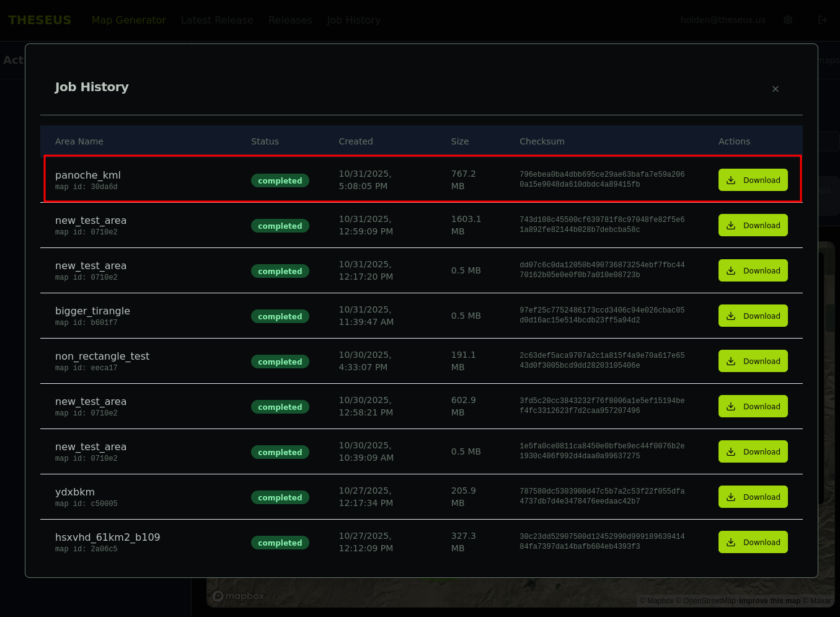This screenshot has width=840, height=617.
Task: Open the Improve this map link
Action: click(x=769, y=600)
